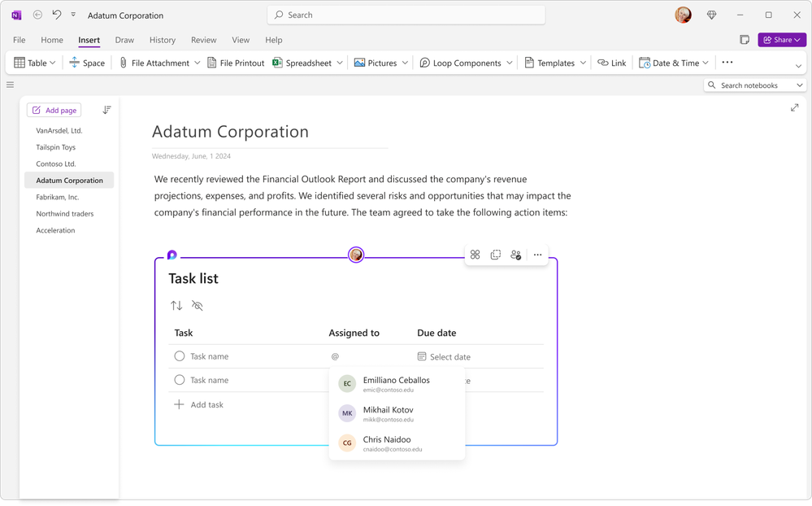Insert a Spreadsheet

point(302,63)
